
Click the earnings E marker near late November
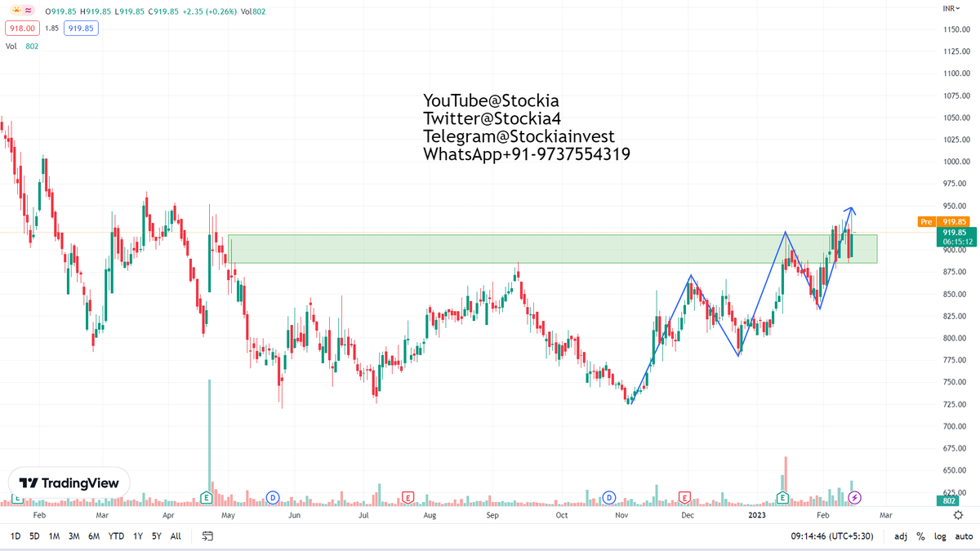684,497
